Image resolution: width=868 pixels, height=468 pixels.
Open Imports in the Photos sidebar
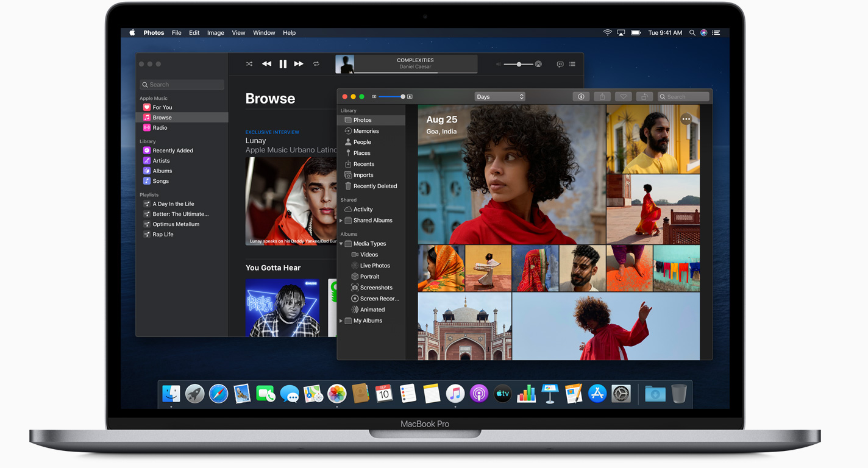point(371,175)
